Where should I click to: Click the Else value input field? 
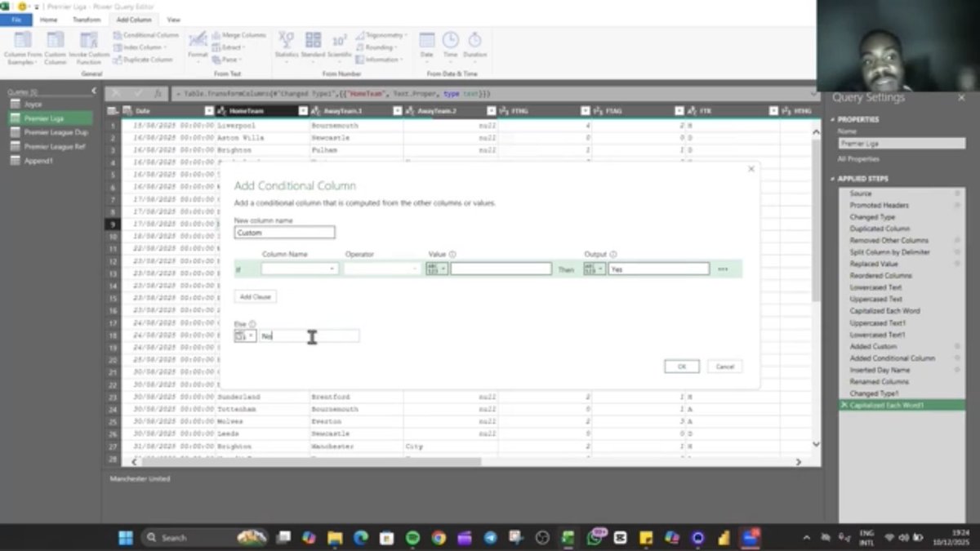[x=309, y=335]
